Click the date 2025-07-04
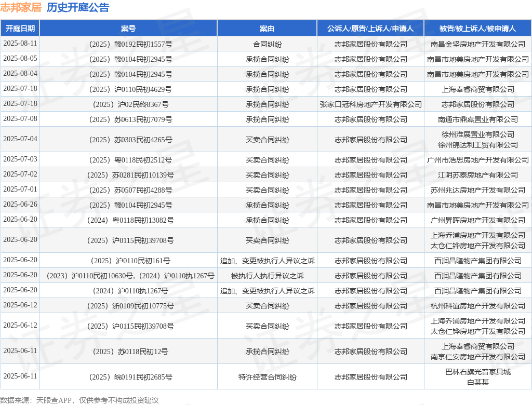Viewport: 532px width, 405px height. (20, 139)
